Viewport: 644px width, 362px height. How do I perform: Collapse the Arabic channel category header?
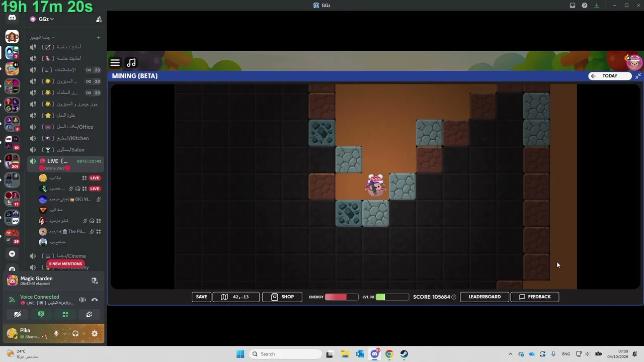tap(42, 37)
